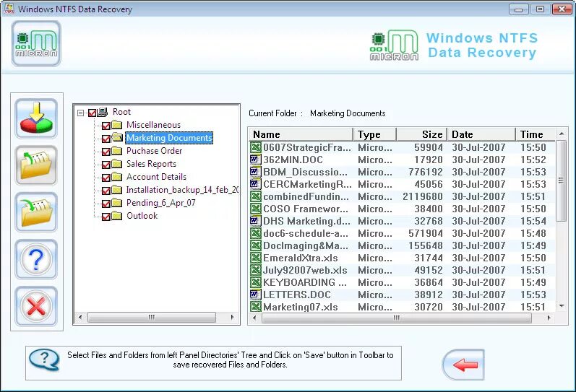Viewport: 576px width, 392px height.
Task: Click the Word icon of 362MIN.DOC
Action: pos(255,160)
